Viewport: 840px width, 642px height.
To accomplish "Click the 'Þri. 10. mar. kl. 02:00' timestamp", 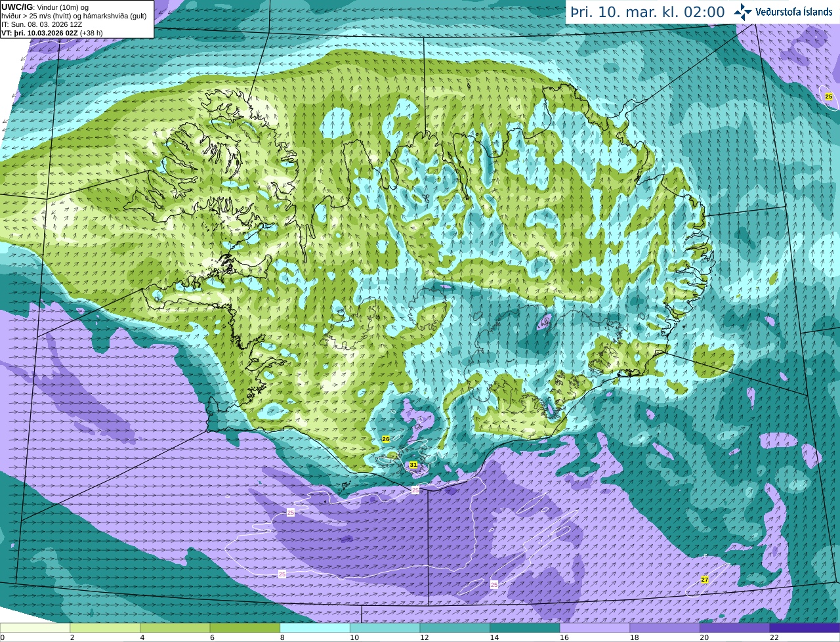I will click(x=648, y=12).
